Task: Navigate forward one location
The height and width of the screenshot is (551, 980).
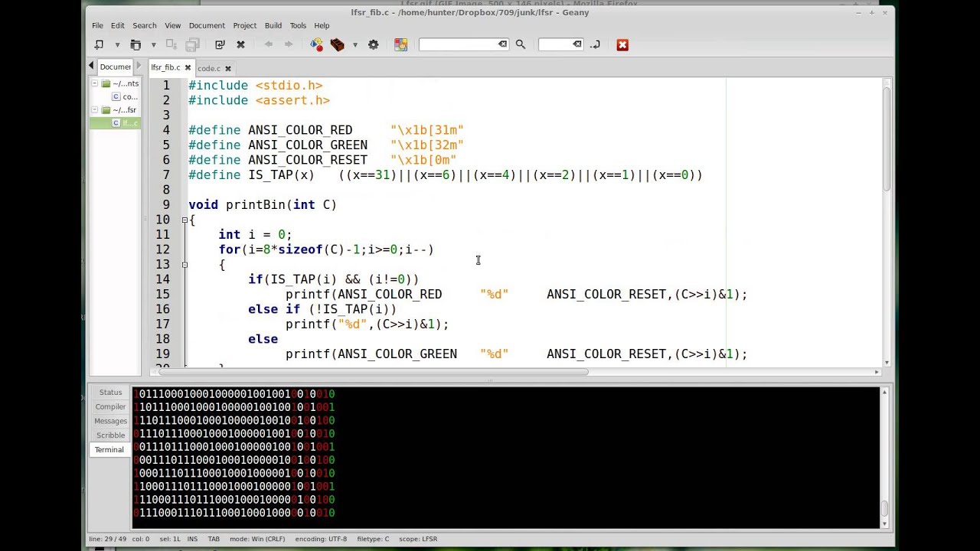Action: point(289,44)
